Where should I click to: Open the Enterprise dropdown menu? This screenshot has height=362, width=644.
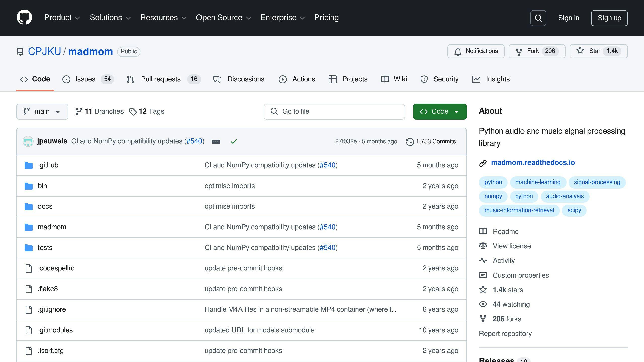(283, 18)
